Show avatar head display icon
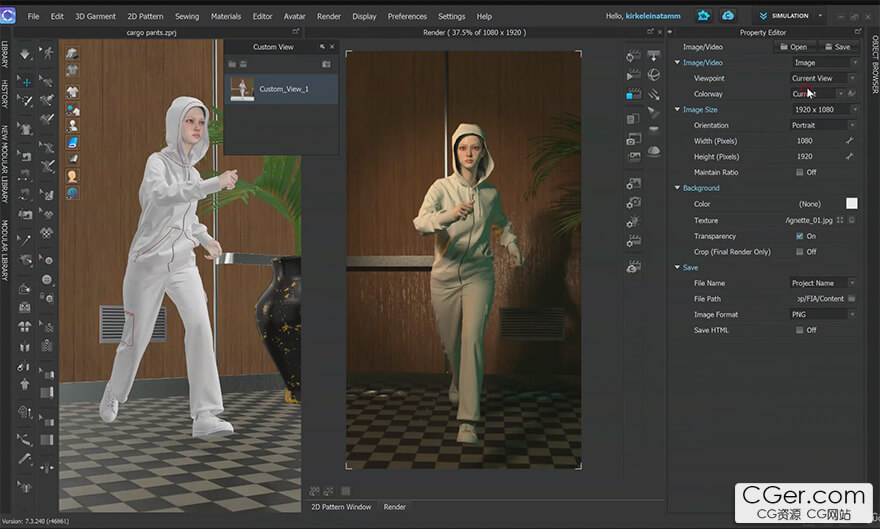Image resolution: width=880 pixels, height=529 pixels. click(72, 176)
